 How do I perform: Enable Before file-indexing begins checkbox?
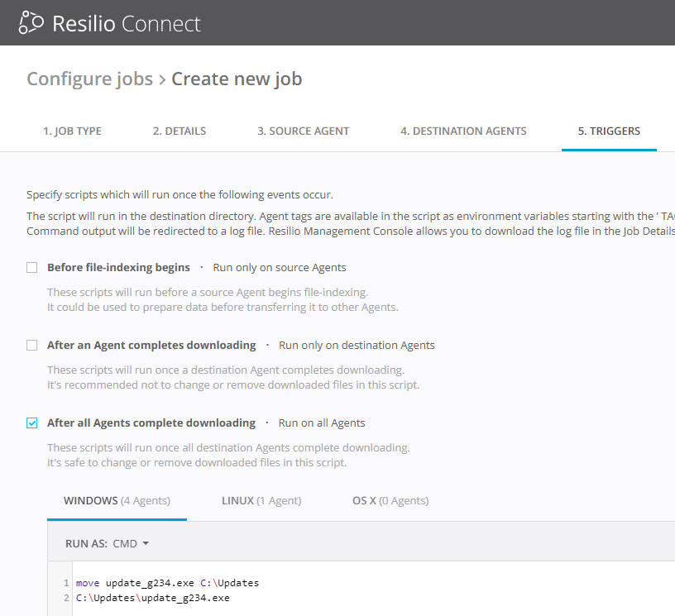[32, 268]
